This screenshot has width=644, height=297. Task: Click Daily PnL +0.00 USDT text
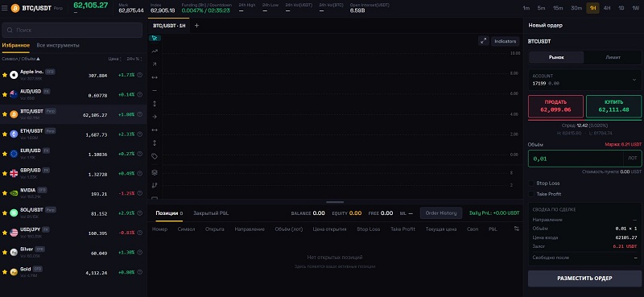click(494, 213)
